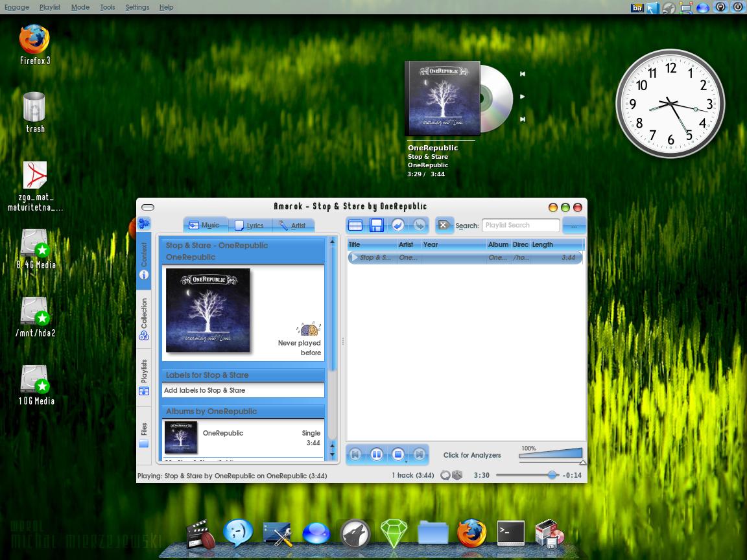Image resolution: width=747 pixels, height=560 pixels.
Task: Click the power icon in top panel
Action: point(737,6)
